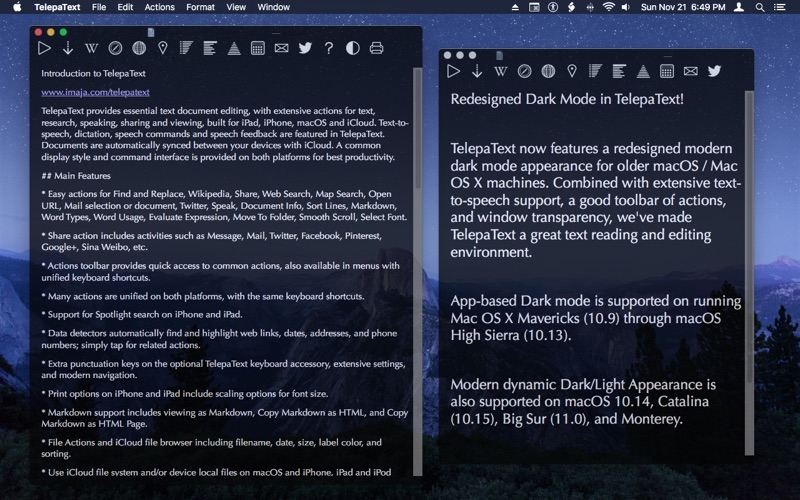Click the user account icon in menu bar
The image size is (800, 500).
pos(739,7)
